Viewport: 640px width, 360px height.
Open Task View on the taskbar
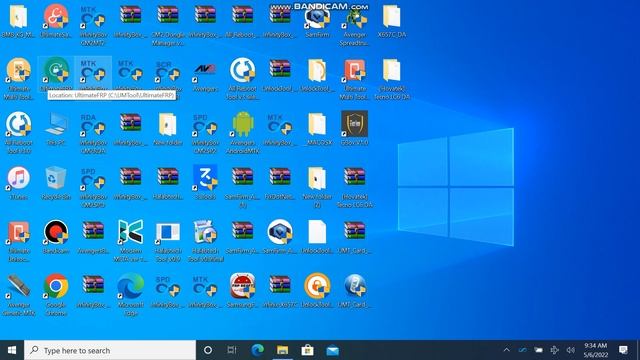coord(232,350)
